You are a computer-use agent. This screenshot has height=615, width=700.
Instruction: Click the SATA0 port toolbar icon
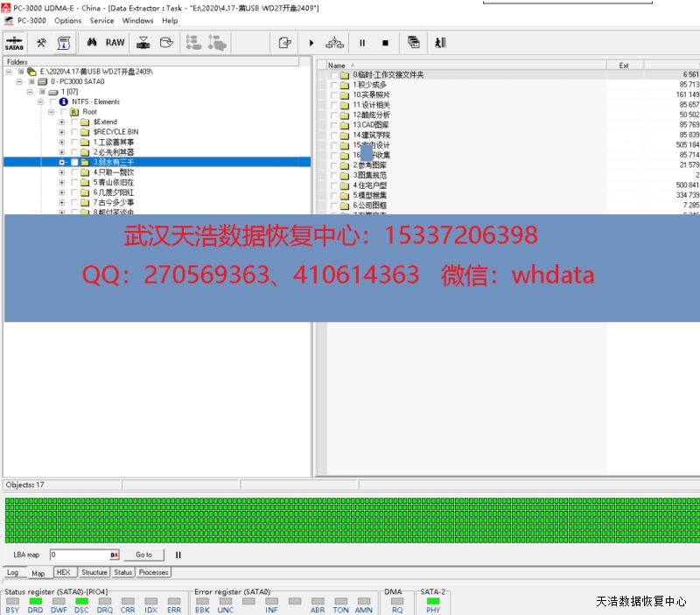14,42
